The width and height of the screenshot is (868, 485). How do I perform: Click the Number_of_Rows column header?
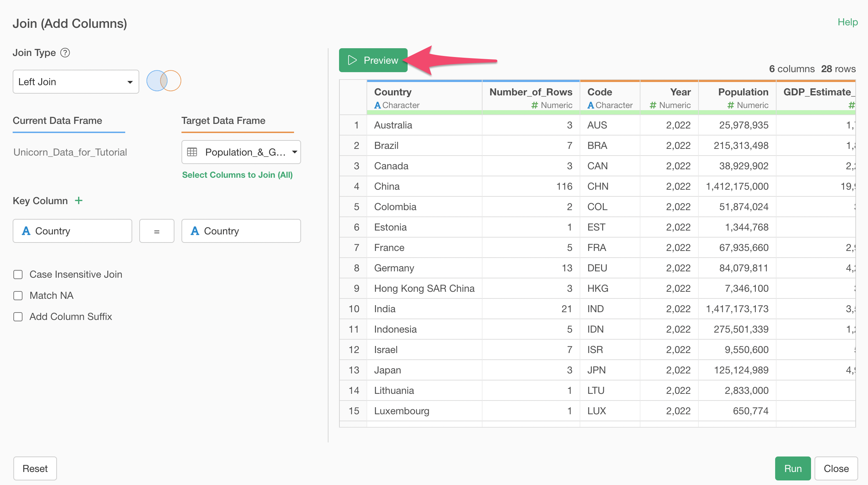[531, 92]
